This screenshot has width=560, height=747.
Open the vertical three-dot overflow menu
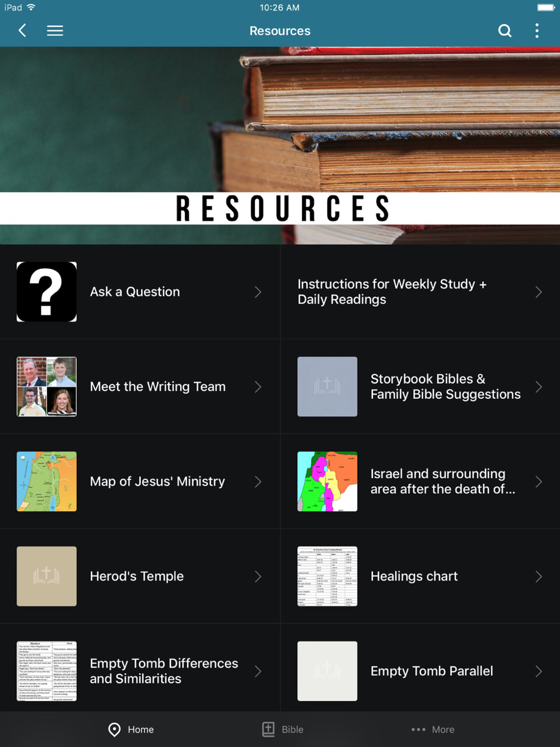point(536,30)
